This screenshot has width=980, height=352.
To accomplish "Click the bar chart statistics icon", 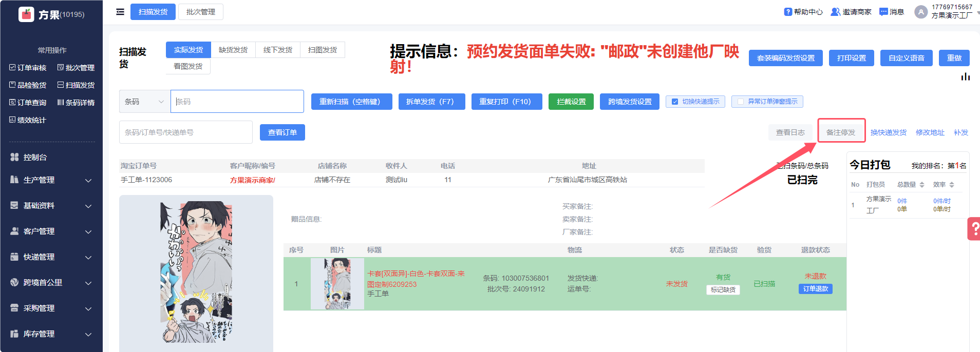I will pos(966,76).
